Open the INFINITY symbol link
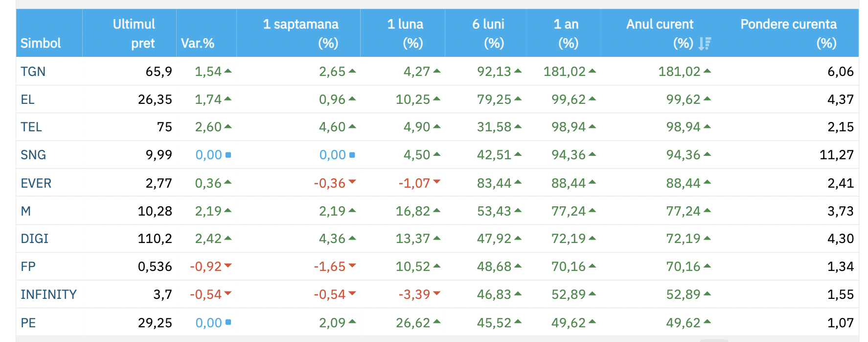The width and height of the screenshot is (868, 342). click(x=48, y=294)
